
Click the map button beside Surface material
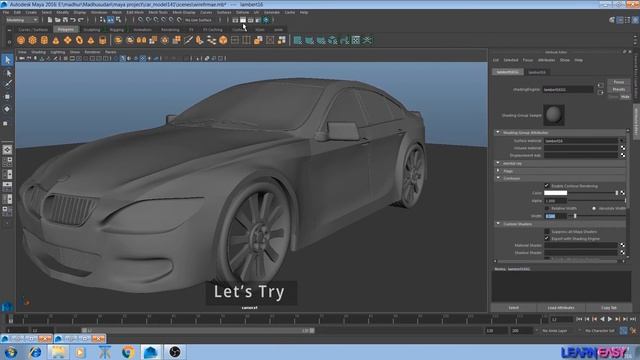(x=622, y=140)
